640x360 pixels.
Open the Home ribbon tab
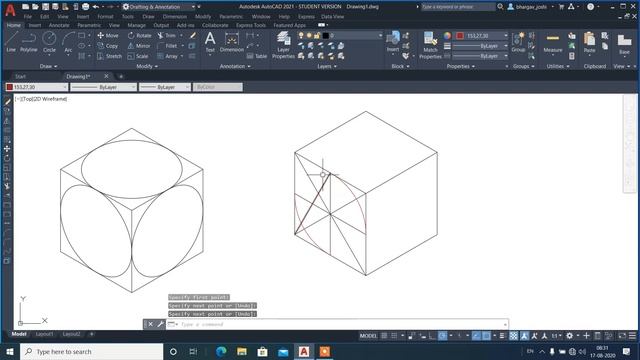13,25
